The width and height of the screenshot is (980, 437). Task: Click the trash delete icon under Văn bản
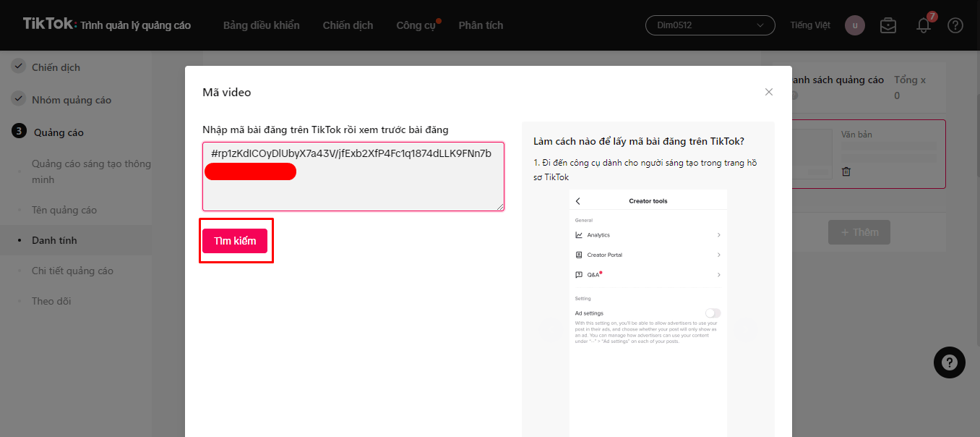click(x=846, y=171)
